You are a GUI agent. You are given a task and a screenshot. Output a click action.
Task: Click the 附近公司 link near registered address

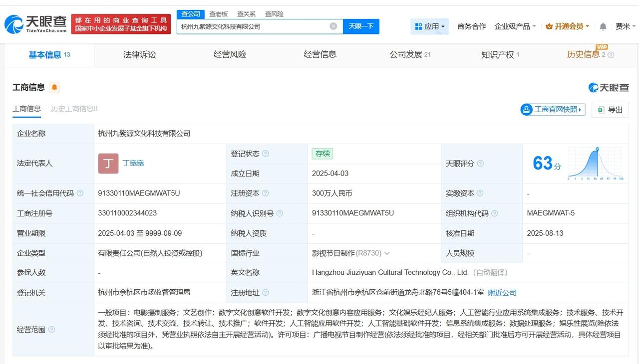[x=502, y=293]
